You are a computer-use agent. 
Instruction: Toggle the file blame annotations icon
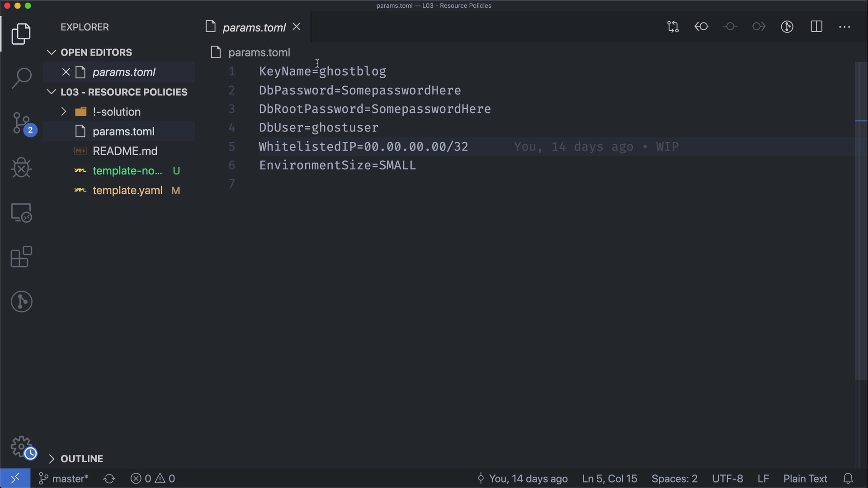click(787, 27)
